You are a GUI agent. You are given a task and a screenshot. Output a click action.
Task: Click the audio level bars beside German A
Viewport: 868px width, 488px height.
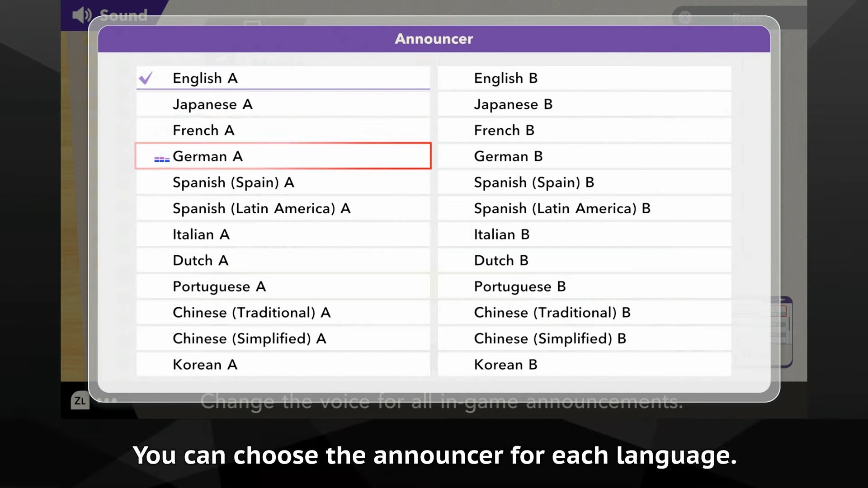point(162,159)
